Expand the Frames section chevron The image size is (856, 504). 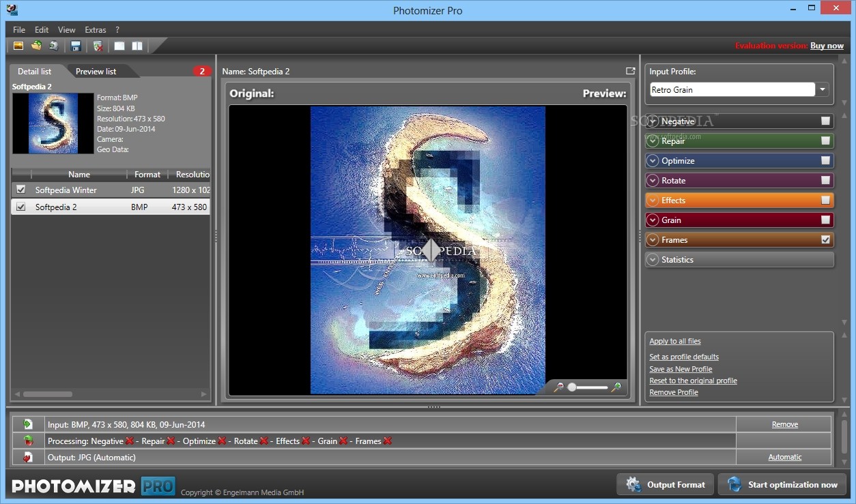(653, 240)
